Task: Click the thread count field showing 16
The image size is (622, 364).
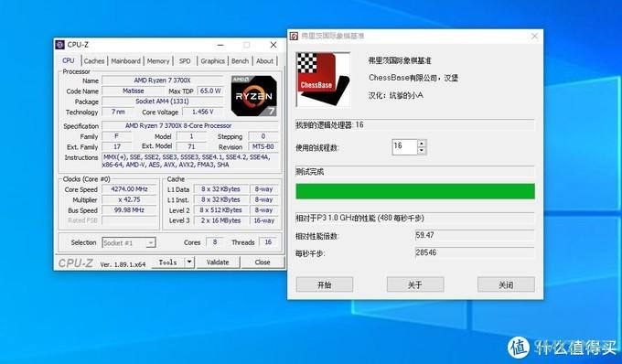Action: pos(404,146)
